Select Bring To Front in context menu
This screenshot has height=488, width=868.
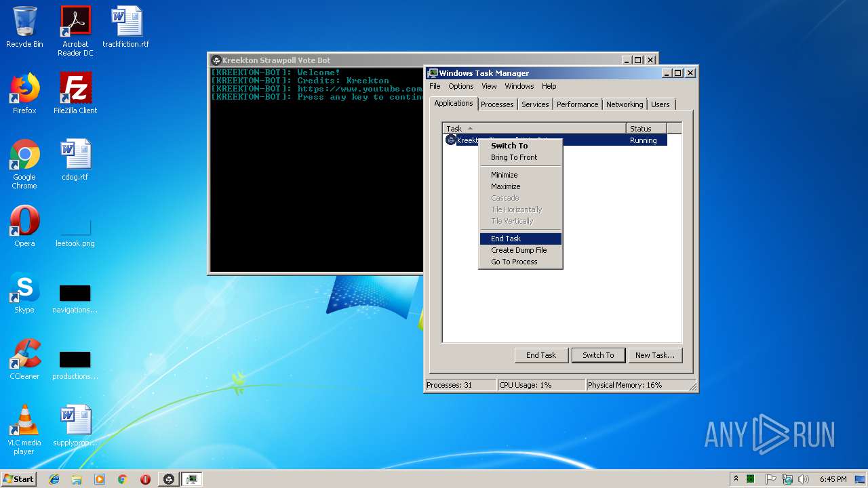(520, 157)
